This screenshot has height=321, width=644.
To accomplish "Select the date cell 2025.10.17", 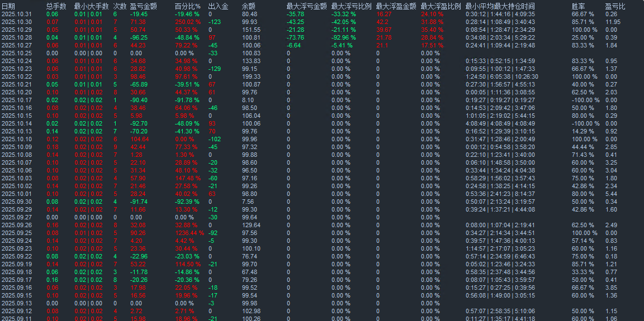I will click(17, 100).
